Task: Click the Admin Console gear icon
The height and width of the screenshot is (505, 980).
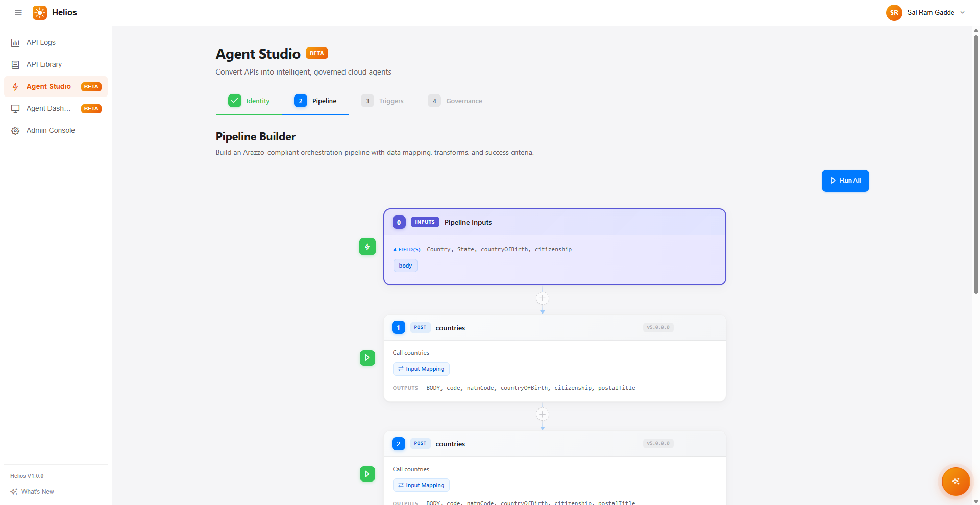Action: tap(15, 131)
